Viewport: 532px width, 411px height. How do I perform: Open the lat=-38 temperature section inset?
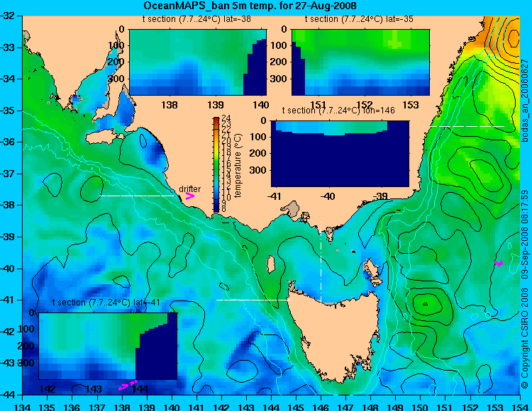[198, 62]
